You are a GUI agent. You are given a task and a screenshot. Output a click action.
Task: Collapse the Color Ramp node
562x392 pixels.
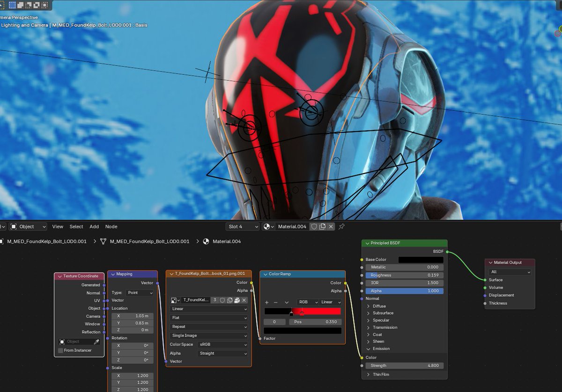(x=265, y=274)
